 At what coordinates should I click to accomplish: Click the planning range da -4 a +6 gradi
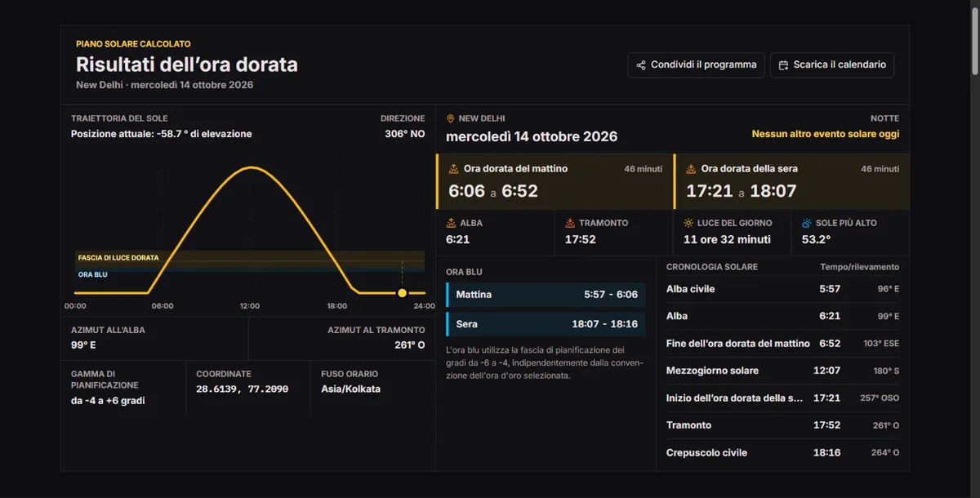108,401
